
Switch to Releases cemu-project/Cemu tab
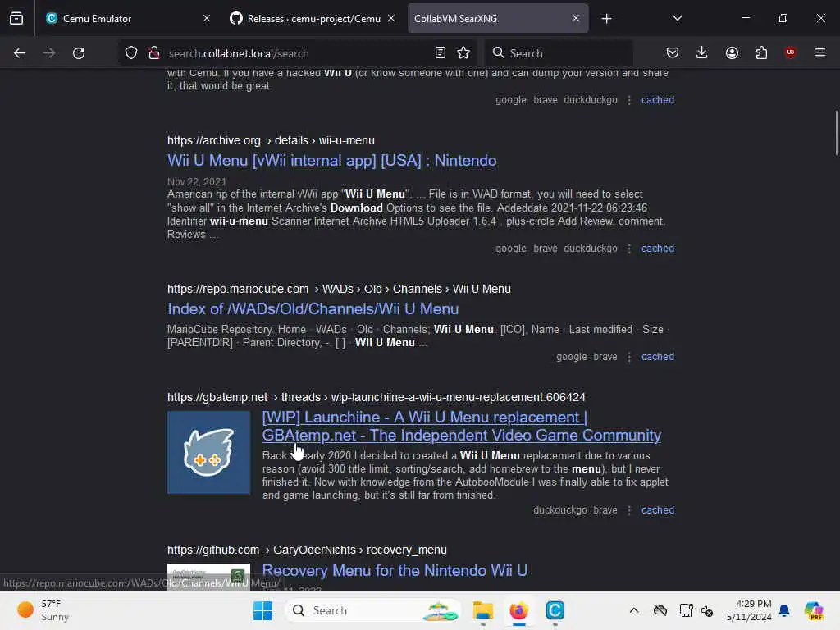pos(313,18)
